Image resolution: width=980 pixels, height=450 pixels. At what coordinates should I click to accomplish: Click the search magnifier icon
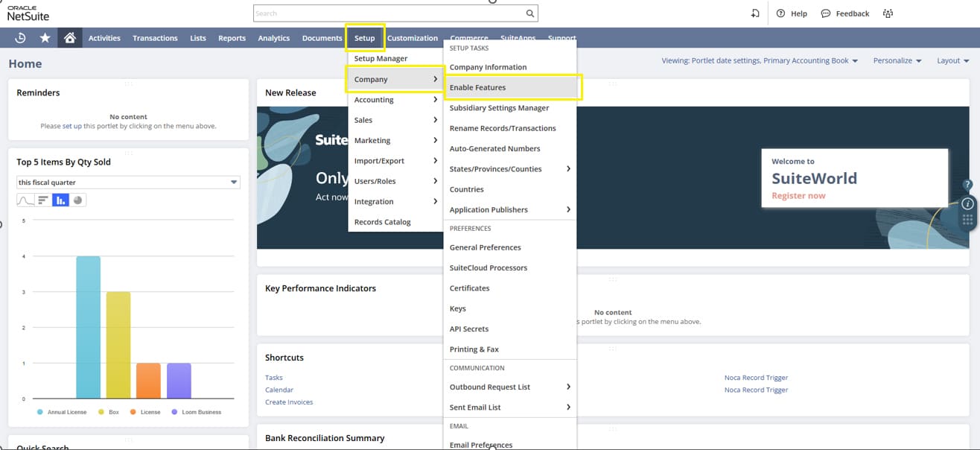tap(530, 13)
